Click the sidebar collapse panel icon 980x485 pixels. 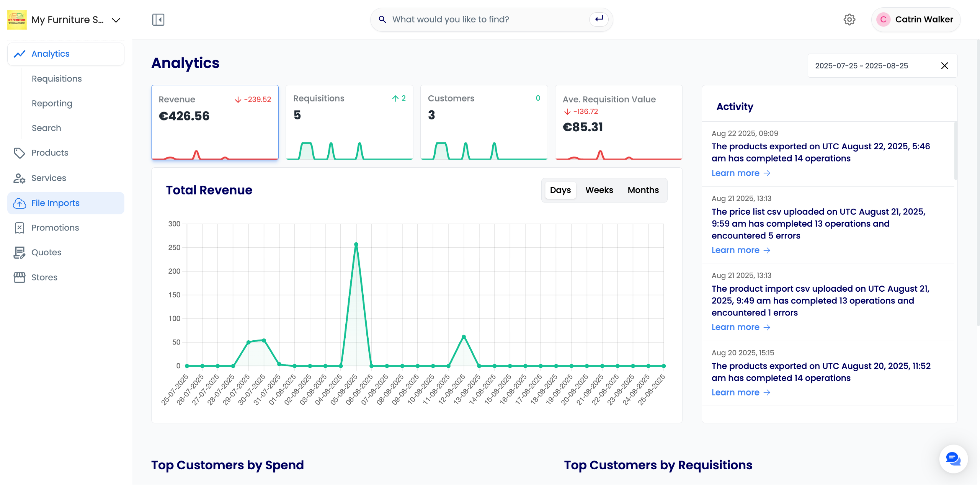click(x=158, y=20)
